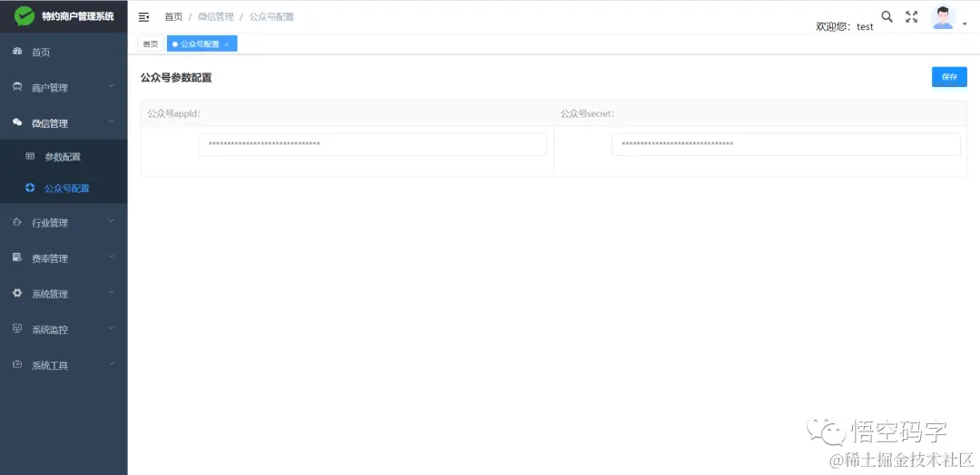Click the green checkmark system logo
Screen dimensions: 980x475
24,16
